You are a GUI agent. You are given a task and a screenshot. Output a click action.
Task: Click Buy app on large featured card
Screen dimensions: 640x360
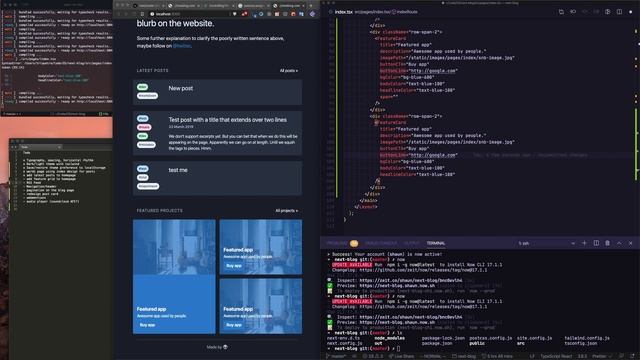coord(147,325)
